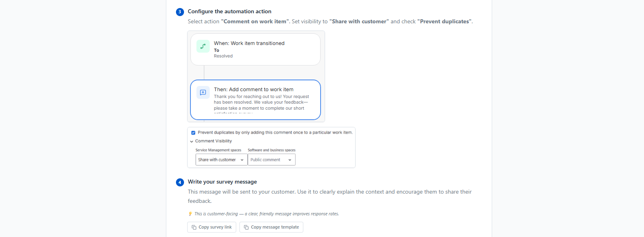Click the Share with customer dropdown arrow
This screenshot has height=237, width=644.
pyautogui.click(x=242, y=160)
